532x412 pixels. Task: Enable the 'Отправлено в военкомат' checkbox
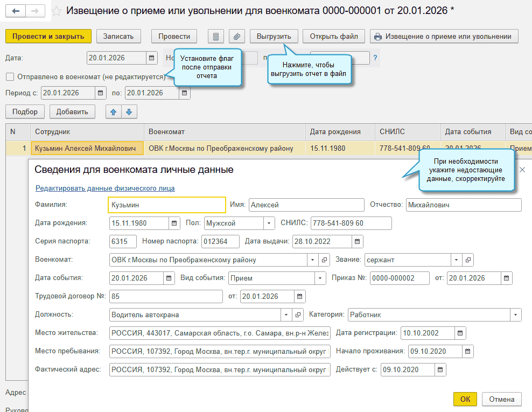pos(10,76)
